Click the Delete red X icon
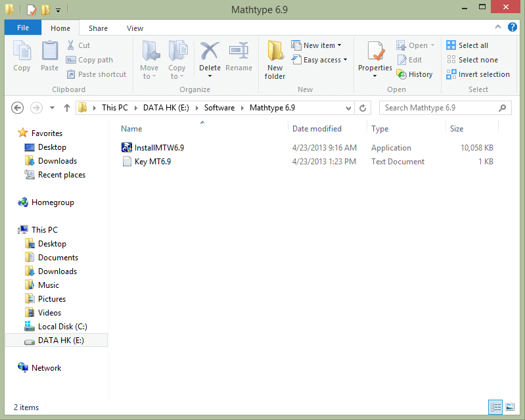525x420 pixels. coord(210,51)
